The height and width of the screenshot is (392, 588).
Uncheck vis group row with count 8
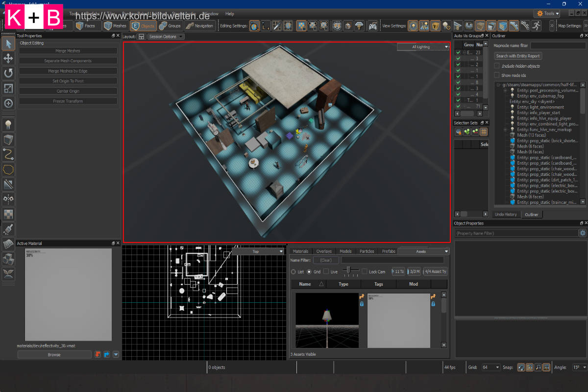click(458, 82)
